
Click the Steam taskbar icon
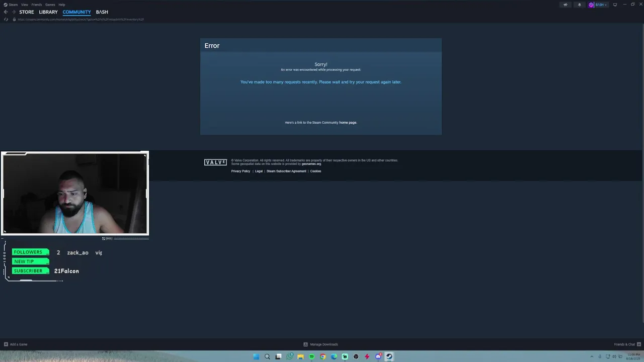coord(389,356)
